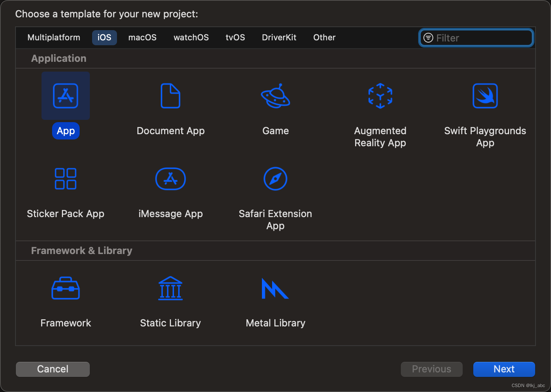551x392 pixels.
Task: Focus the Filter text field
Action: [476, 38]
